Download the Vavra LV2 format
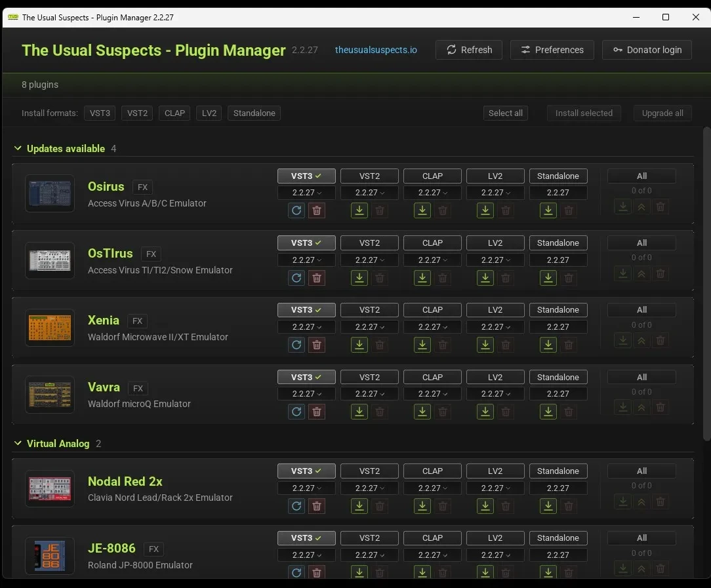711x588 pixels. tap(485, 411)
